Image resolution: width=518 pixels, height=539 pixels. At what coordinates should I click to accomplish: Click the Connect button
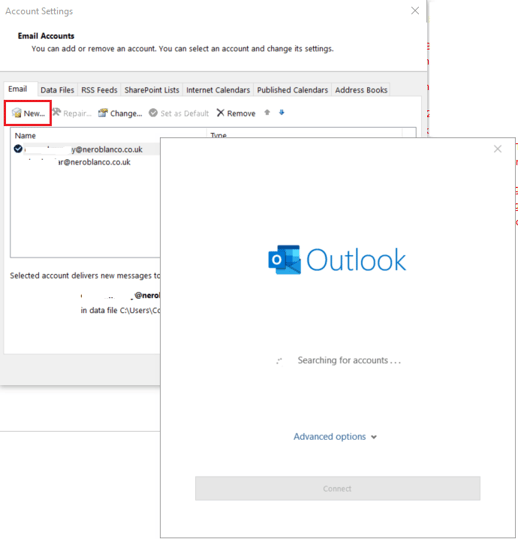(x=338, y=488)
